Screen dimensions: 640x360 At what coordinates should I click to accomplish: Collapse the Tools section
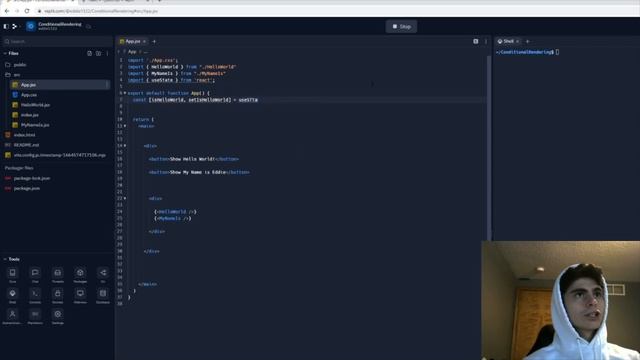tap(5, 259)
